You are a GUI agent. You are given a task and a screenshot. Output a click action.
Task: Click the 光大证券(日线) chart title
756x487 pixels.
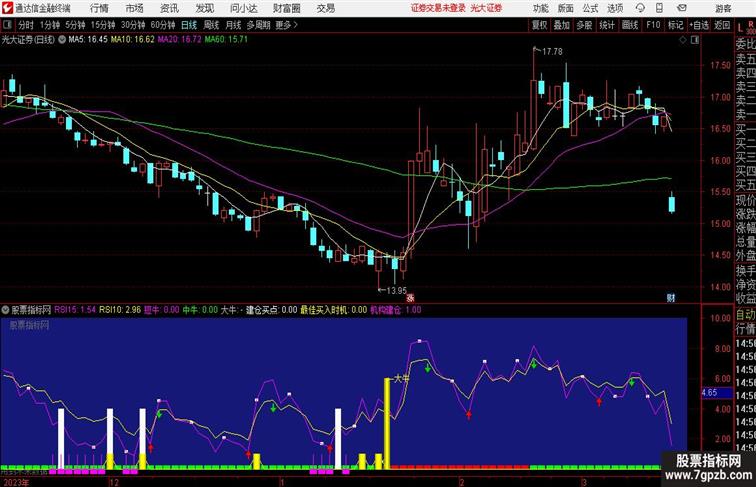[x=28, y=40]
